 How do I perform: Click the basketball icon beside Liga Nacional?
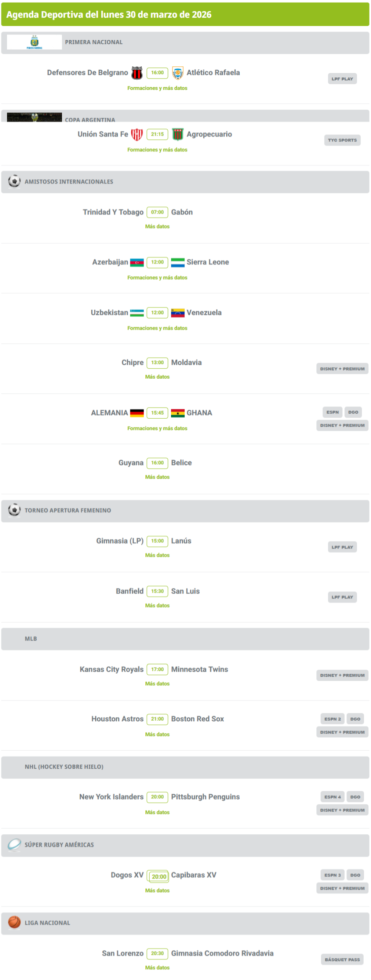[x=14, y=922]
